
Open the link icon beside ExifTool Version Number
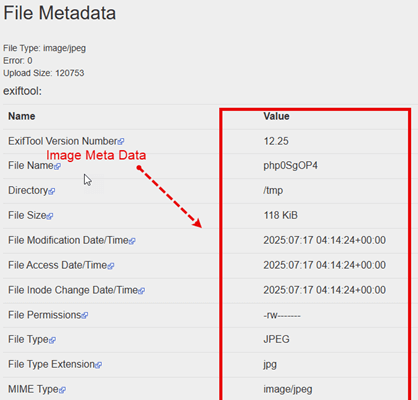pyautogui.click(x=121, y=142)
